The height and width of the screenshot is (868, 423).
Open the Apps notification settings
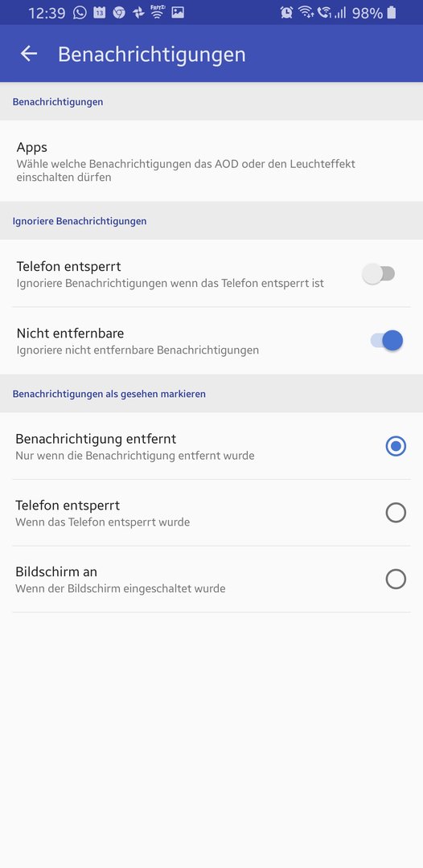(211, 161)
